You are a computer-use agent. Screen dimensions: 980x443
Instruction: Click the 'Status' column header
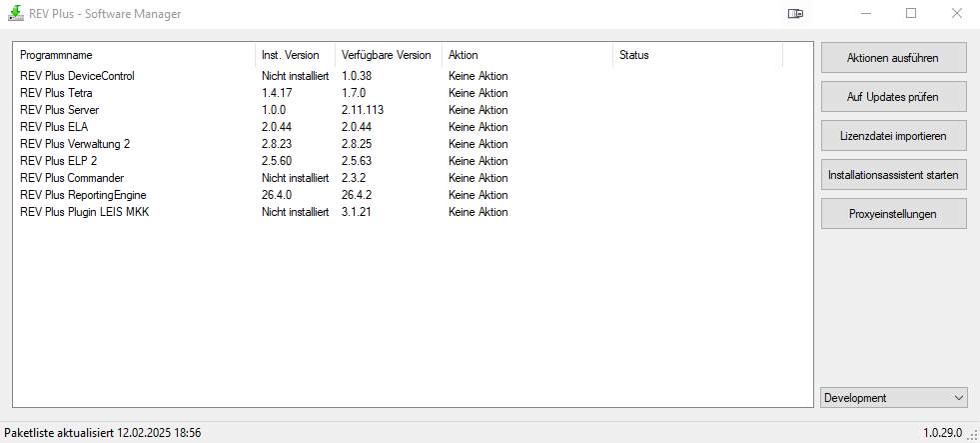pyautogui.click(x=696, y=55)
